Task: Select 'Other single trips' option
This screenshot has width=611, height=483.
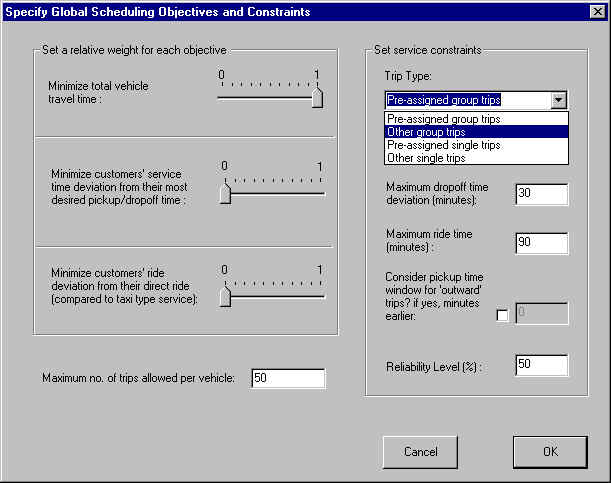Action: [427, 158]
